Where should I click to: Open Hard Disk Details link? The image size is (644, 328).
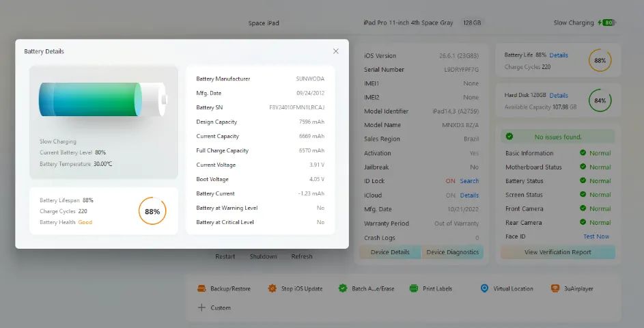[559, 96]
